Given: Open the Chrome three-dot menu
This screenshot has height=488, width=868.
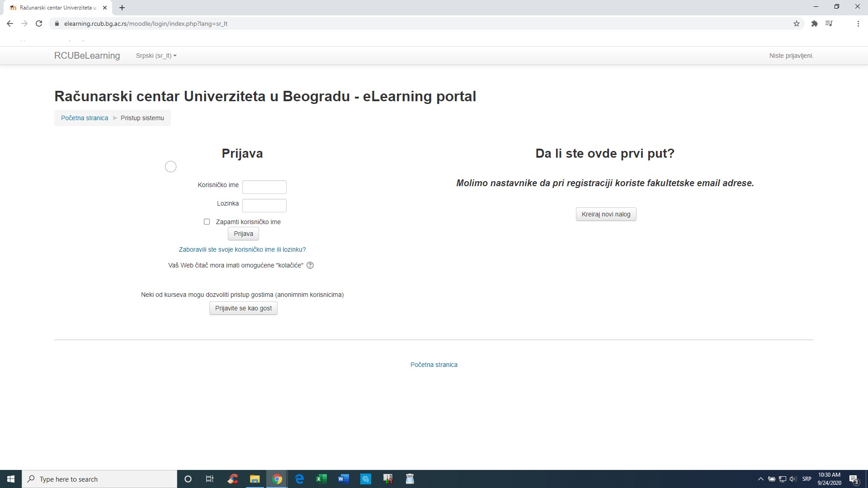Looking at the screenshot, I should click(858, 23).
